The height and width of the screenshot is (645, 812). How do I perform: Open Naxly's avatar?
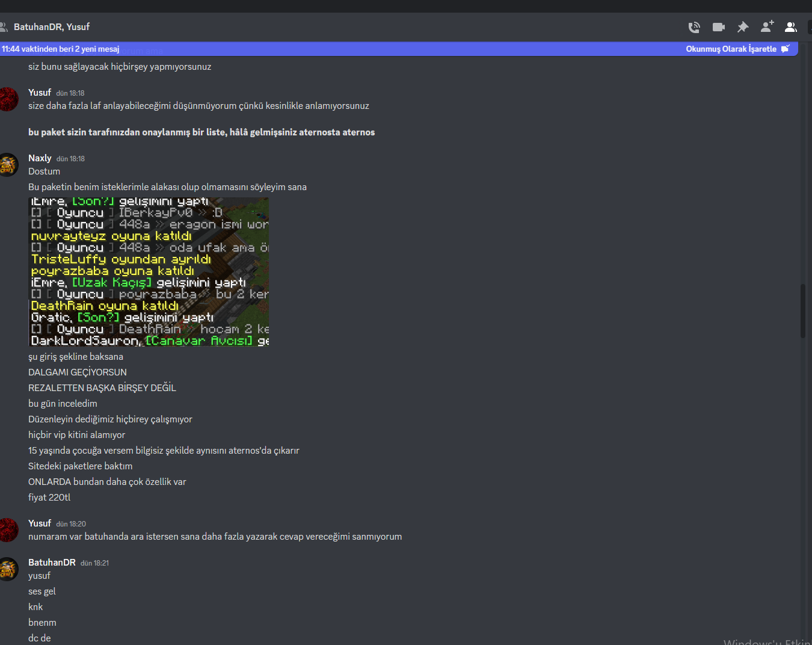coord(8,165)
